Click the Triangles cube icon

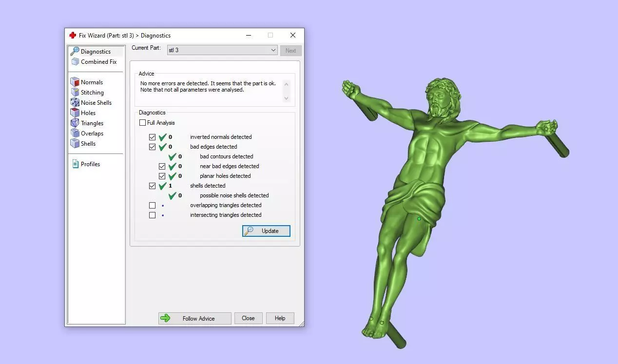pyautogui.click(x=75, y=123)
